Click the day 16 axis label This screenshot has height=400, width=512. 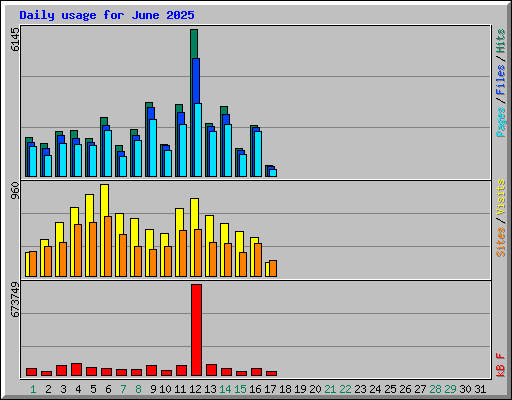tap(255, 389)
